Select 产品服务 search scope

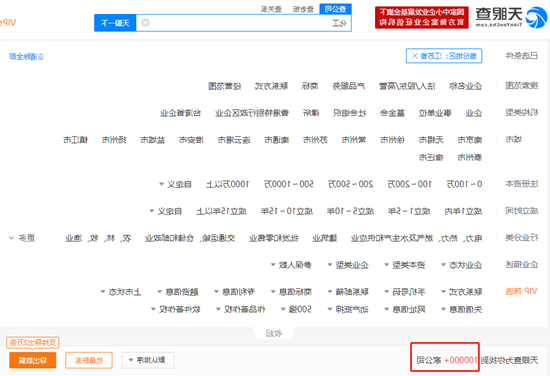(x=349, y=86)
